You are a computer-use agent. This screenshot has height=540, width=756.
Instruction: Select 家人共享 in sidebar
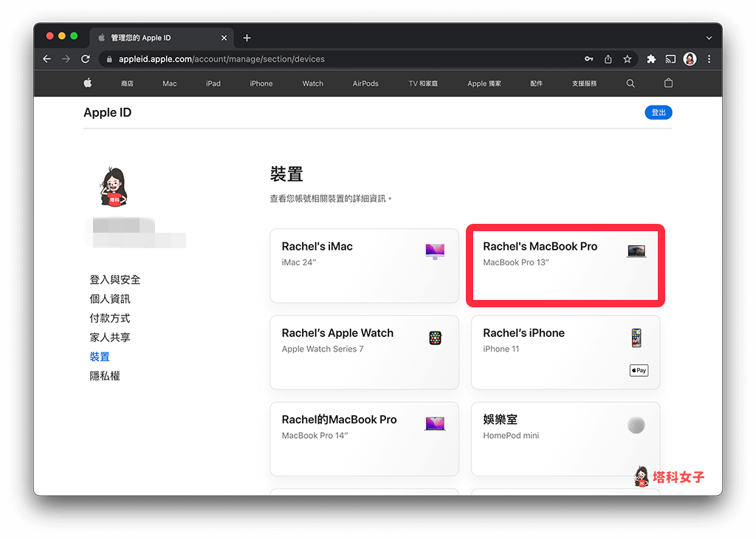tap(110, 338)
